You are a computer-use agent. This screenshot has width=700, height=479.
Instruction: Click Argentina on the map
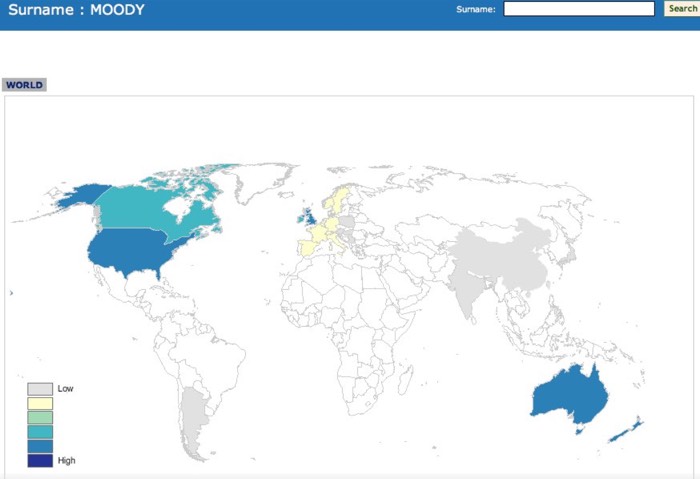click(195, 420)
